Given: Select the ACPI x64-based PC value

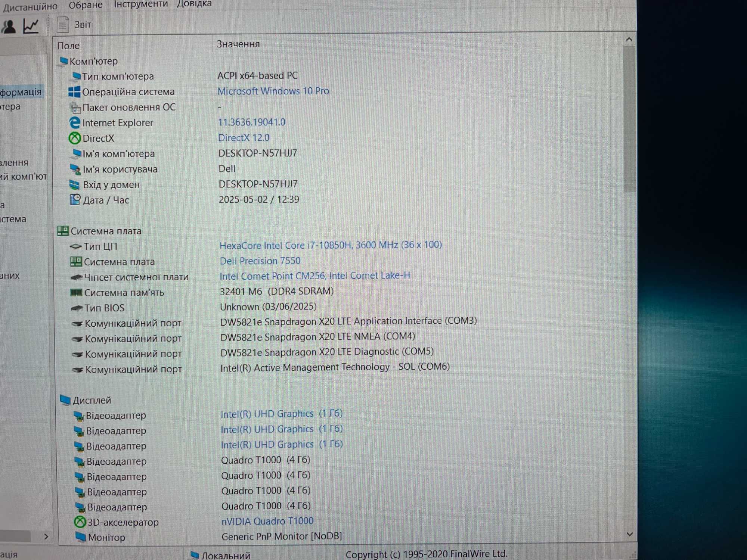Looking at the screenshot, I should 257,76.
